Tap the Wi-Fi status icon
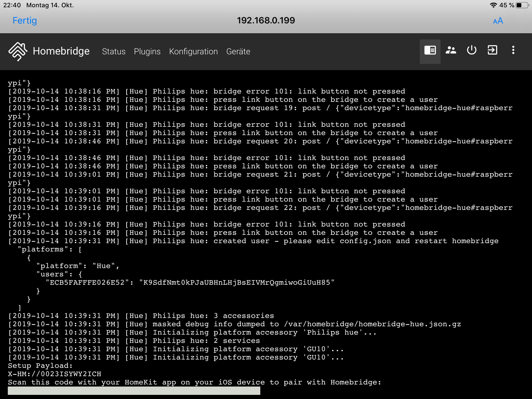 pyautogui.click(x=493, y=5)
